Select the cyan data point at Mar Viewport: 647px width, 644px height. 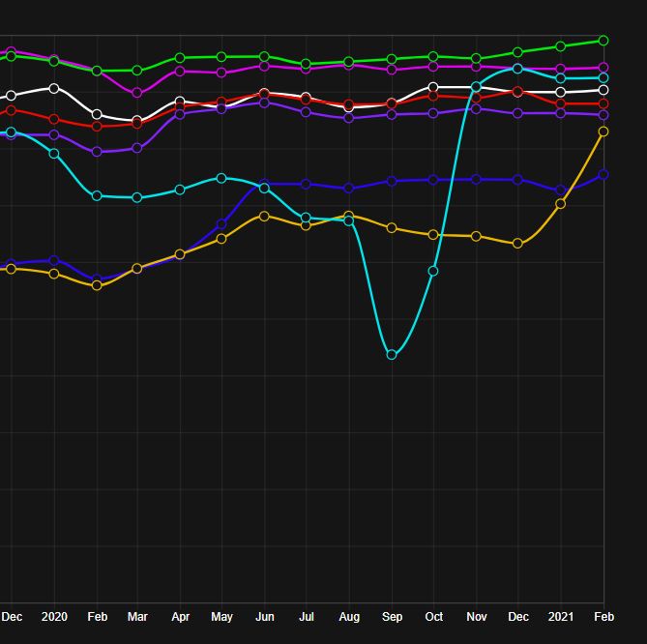[x=137, y=197]
